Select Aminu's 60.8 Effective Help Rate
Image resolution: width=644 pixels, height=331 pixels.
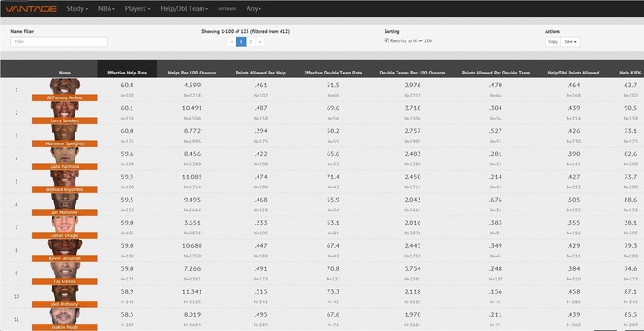click(x=127, y=86)
